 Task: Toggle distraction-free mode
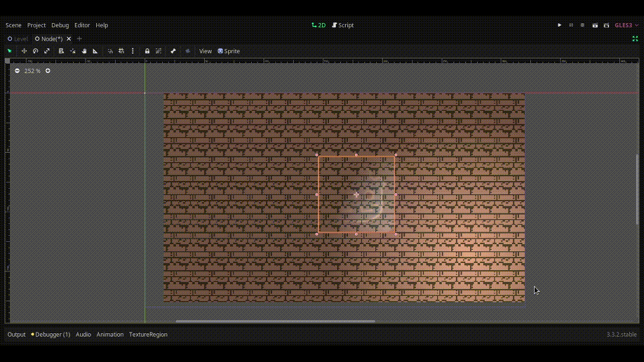[635, 39]
